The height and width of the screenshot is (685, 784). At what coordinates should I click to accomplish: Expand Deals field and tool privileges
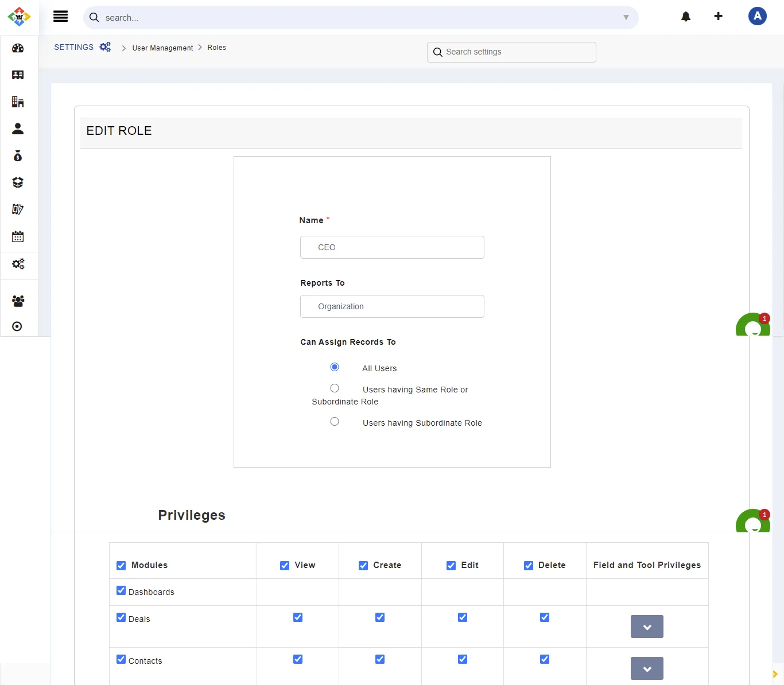647,626
